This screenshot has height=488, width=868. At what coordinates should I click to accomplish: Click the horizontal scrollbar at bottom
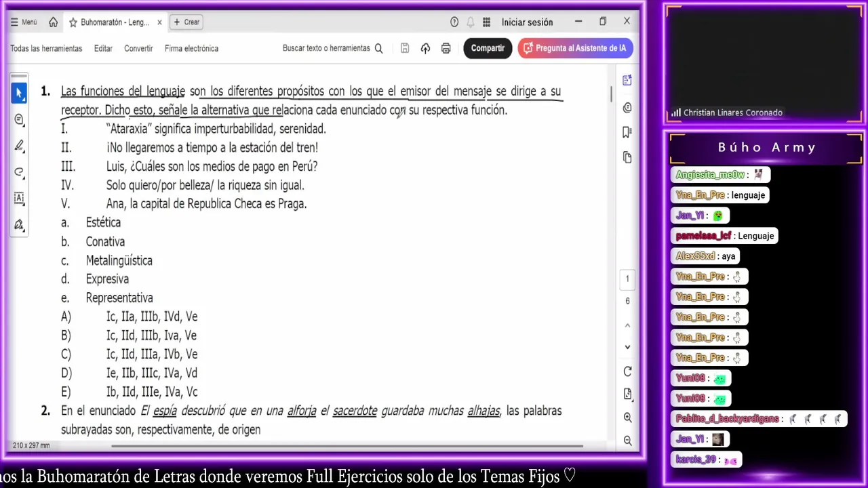(x=347, y=446)
